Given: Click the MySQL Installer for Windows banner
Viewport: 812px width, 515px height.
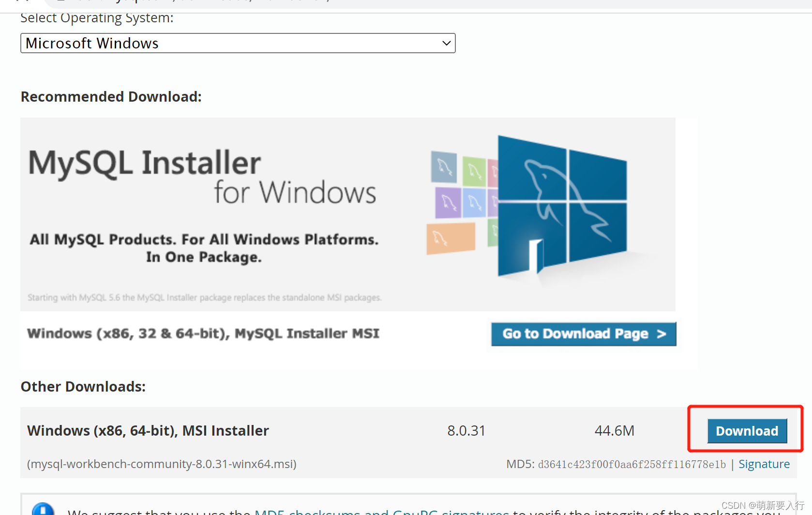Looking at the screenshot, I should pyautogui.click(x=347, y=214).
